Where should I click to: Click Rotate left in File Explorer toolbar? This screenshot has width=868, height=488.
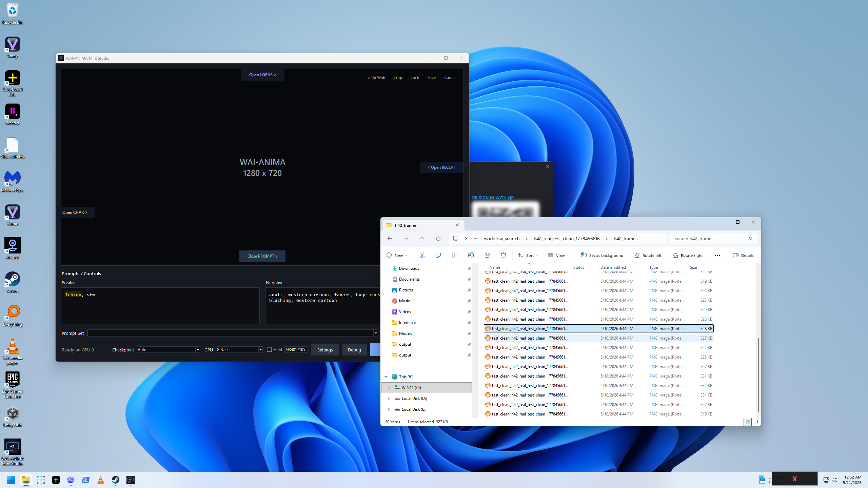pos(648,255)
